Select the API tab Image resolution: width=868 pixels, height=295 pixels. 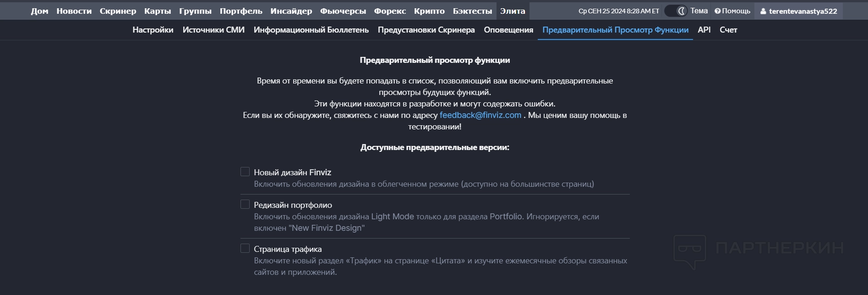point(704,30)
